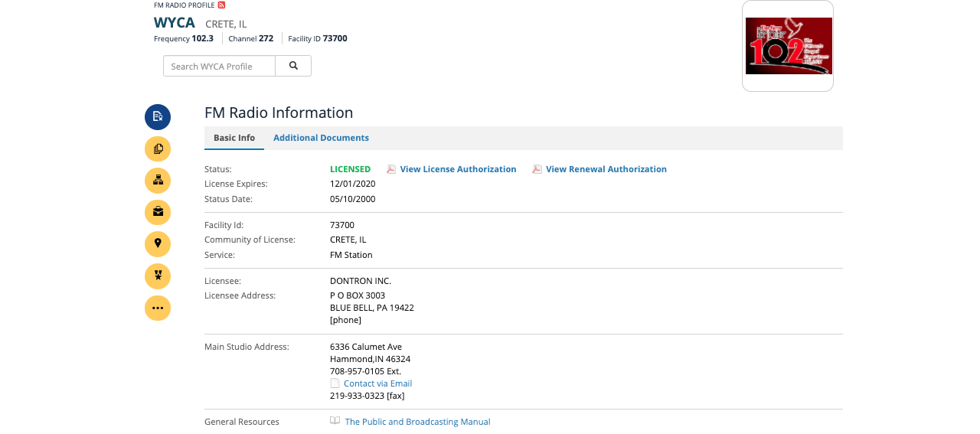This screenshot has width=980, height=434.
Task: Follow the Contact via Email link
Action: pos(377,383)
